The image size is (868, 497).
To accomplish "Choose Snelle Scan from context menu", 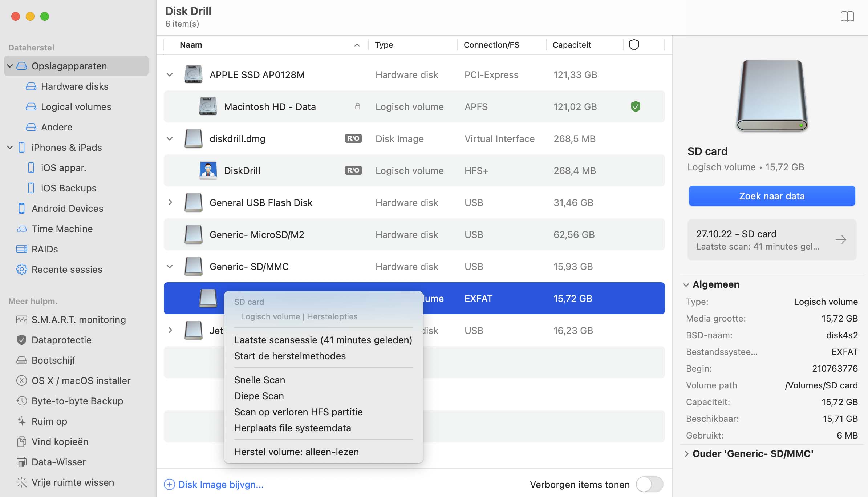I will coord(260,380).
